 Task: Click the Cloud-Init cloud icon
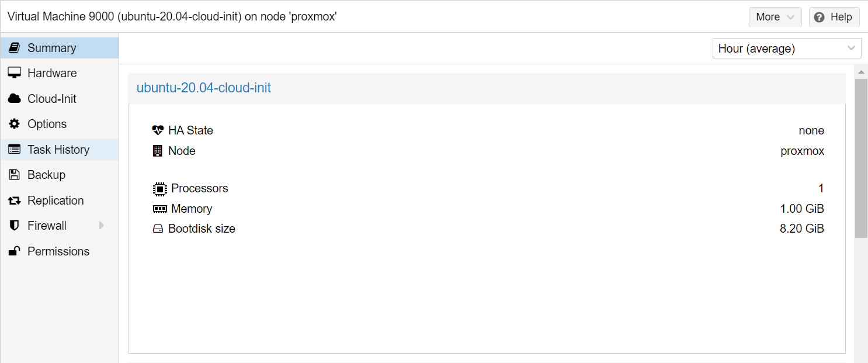tap(15, 99)
